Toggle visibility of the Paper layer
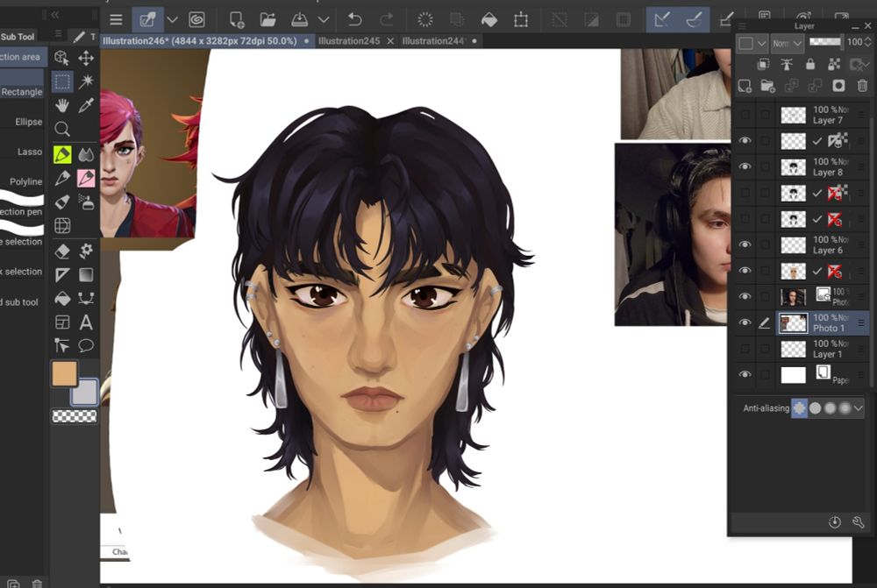 pos(745,375)
